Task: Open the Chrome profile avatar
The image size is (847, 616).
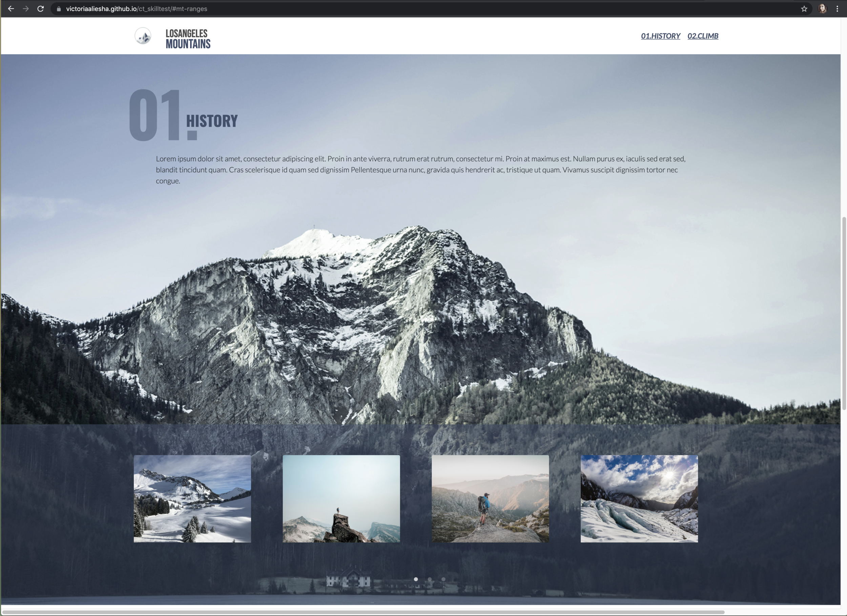Action: pyautogui.click(x=822, y=9)
